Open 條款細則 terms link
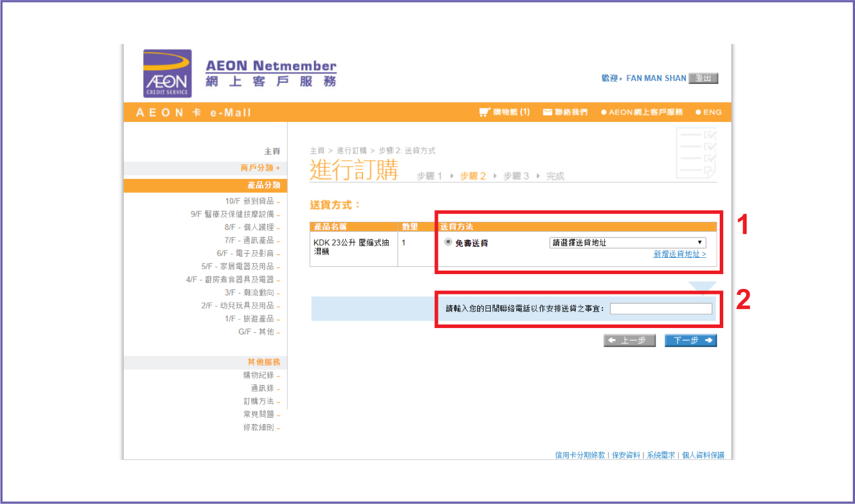This screenshot has height=504, width=855. click(261, 428)
